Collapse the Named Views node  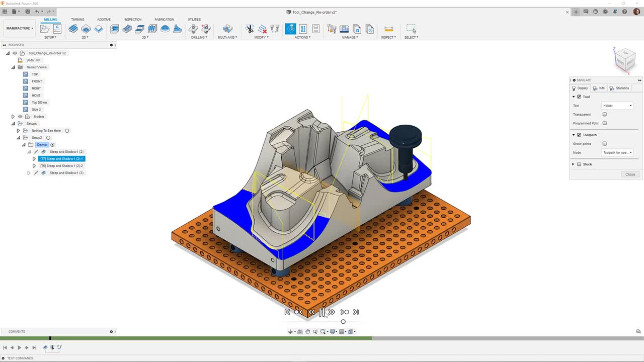[x=13, y=67]
